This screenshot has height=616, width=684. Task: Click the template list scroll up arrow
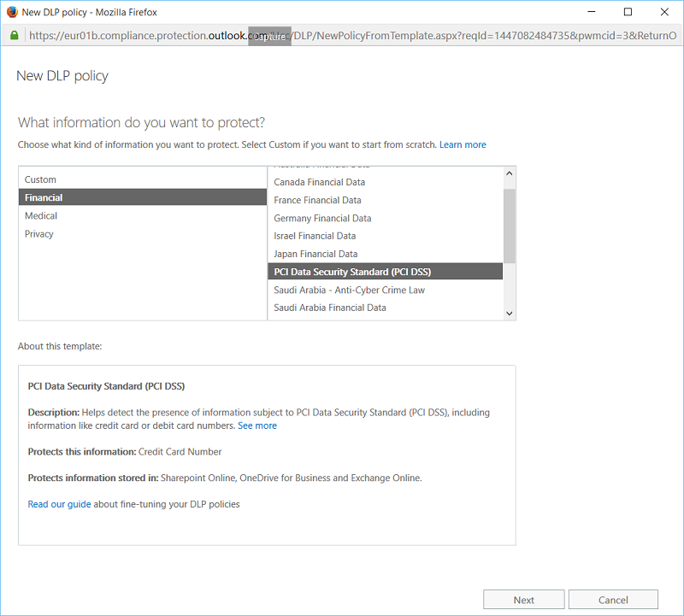pyautogui.click(x=509, y=173)
